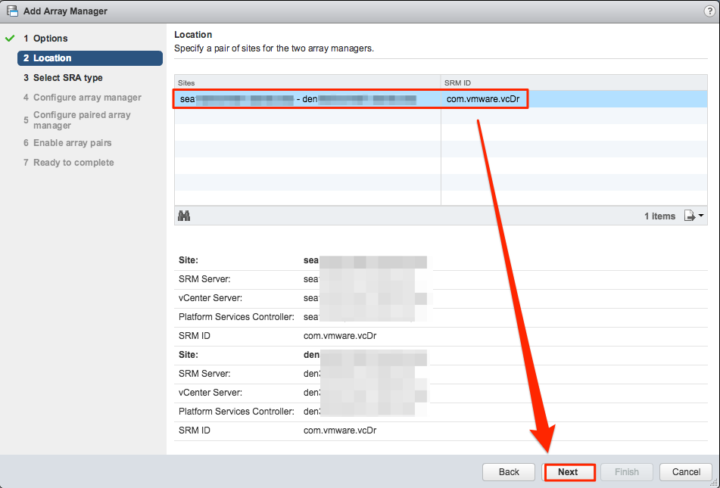Screen dimensions: 720x488
Task: Cancel the Add Array Manager wizard
Action: (x=685, y=471)
